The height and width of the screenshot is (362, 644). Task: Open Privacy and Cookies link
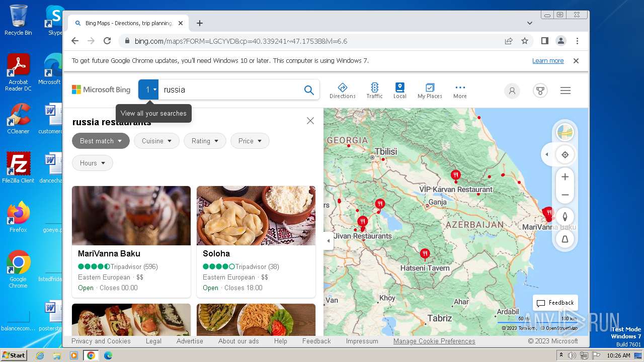point(101,341)
